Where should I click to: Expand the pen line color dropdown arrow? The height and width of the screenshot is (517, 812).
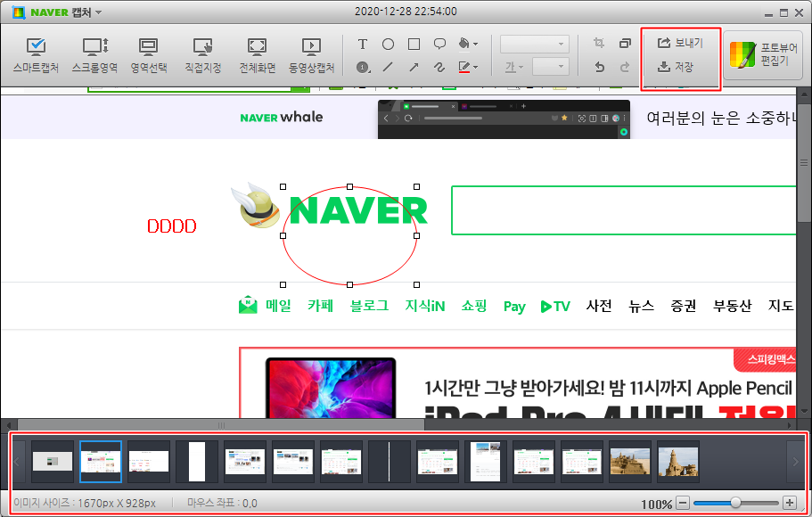tap(475, 67)
